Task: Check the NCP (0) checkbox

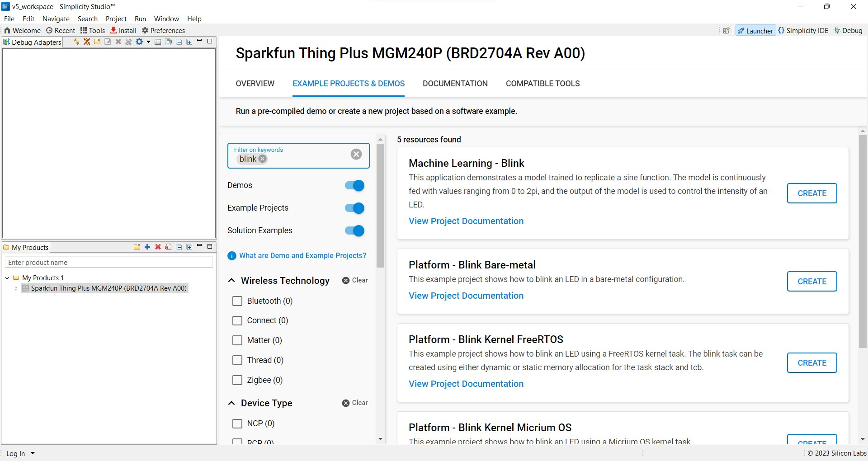Action: [237, 423]
